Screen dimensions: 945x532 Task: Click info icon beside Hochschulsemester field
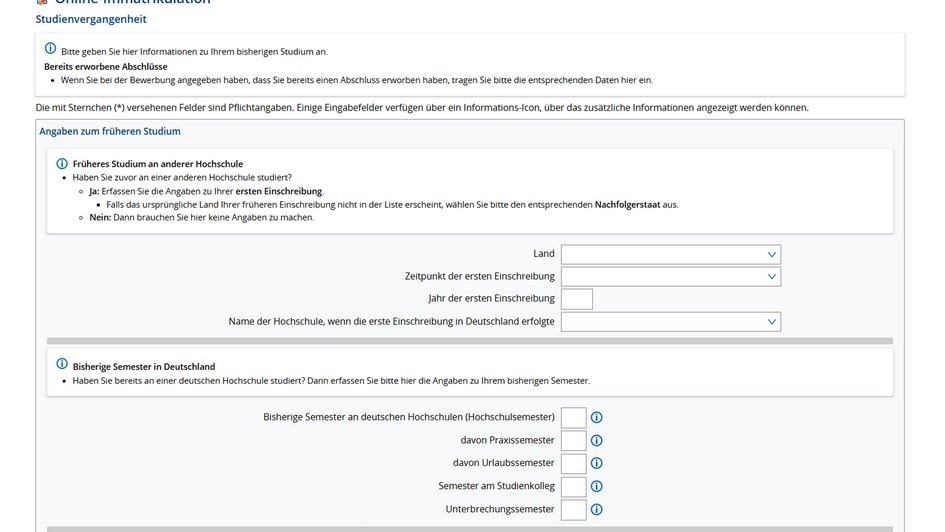click(x=596, y=417)
